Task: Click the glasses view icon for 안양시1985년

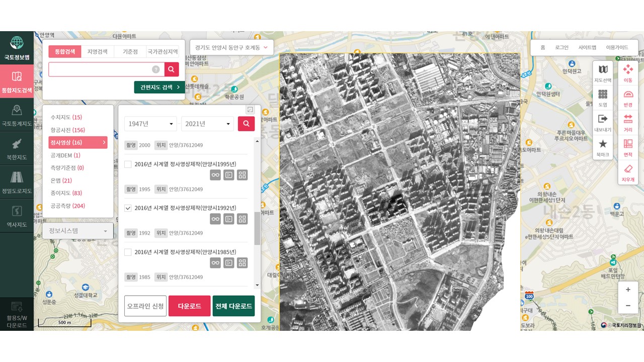Action: click(x=215, y=263)
